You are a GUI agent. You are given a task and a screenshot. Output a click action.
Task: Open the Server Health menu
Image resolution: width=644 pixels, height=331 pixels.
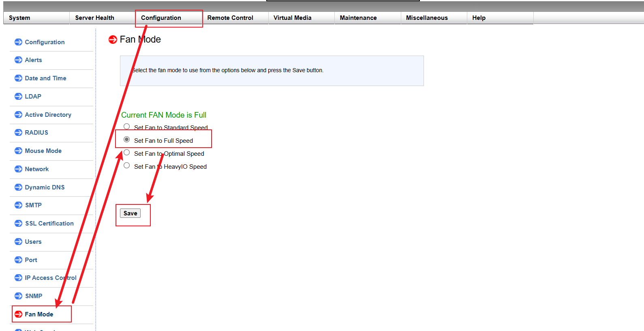pyautogui.click(x=94, y=18)
